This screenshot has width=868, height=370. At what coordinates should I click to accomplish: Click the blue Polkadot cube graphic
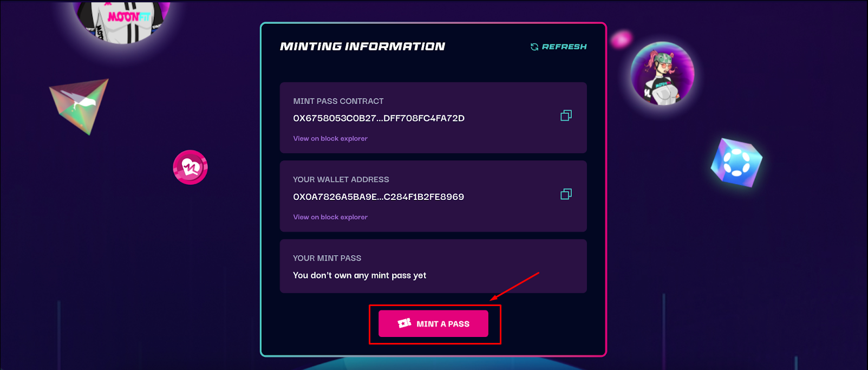pyautogui.click(x=736, y=163)
